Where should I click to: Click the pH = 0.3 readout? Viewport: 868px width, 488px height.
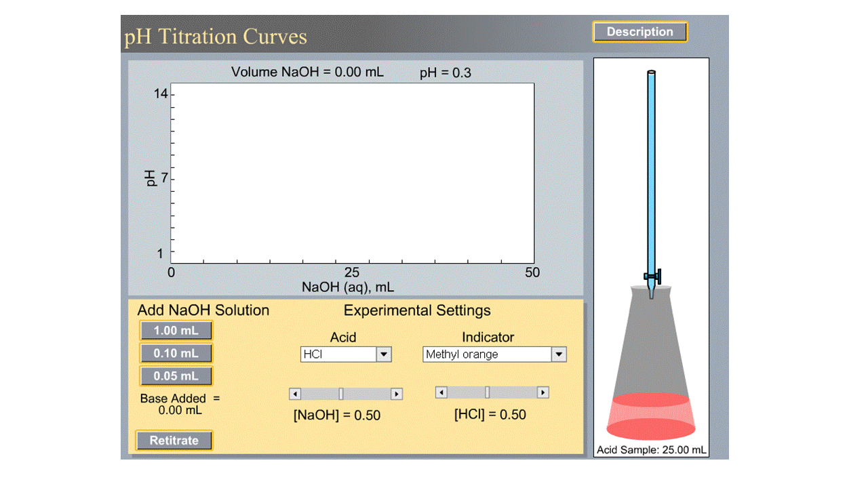pyautogui.click(x=444, y=73)
